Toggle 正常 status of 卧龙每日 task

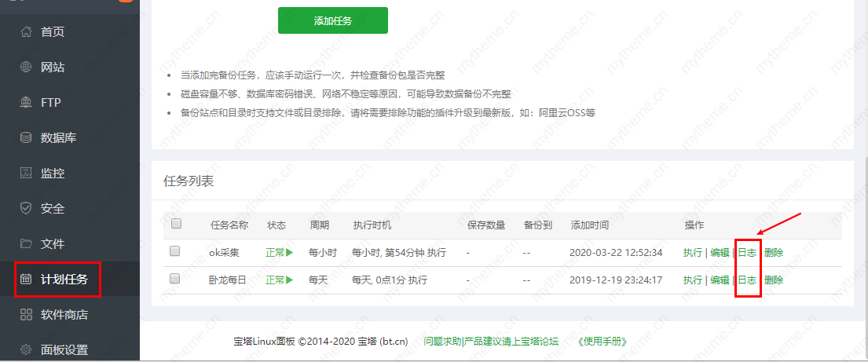point(279,280)
